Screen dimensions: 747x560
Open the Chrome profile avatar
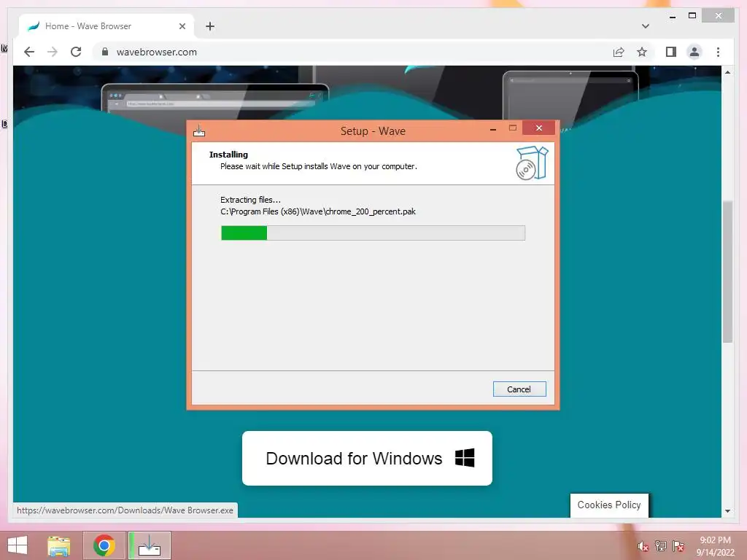(x=694, y=52)
